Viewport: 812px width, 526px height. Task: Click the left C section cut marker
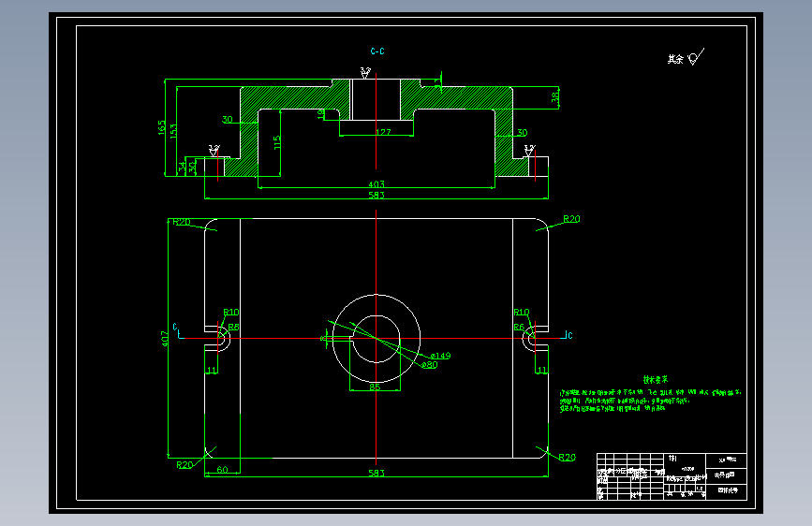[x=177, y=330]
